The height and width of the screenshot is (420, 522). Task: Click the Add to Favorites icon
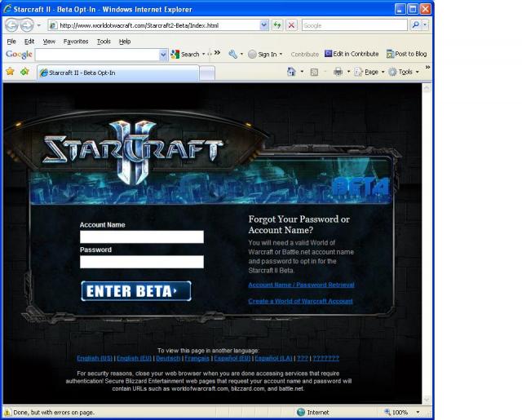24,72
